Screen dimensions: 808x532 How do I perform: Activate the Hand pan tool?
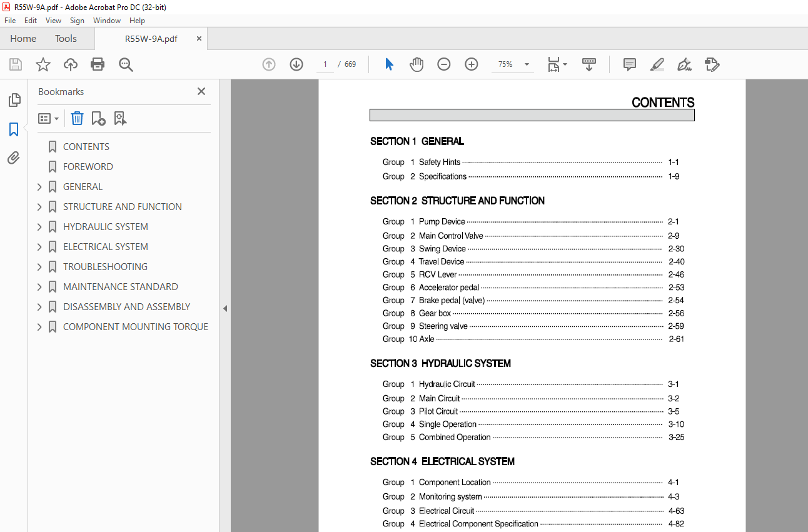click(417, 64)
